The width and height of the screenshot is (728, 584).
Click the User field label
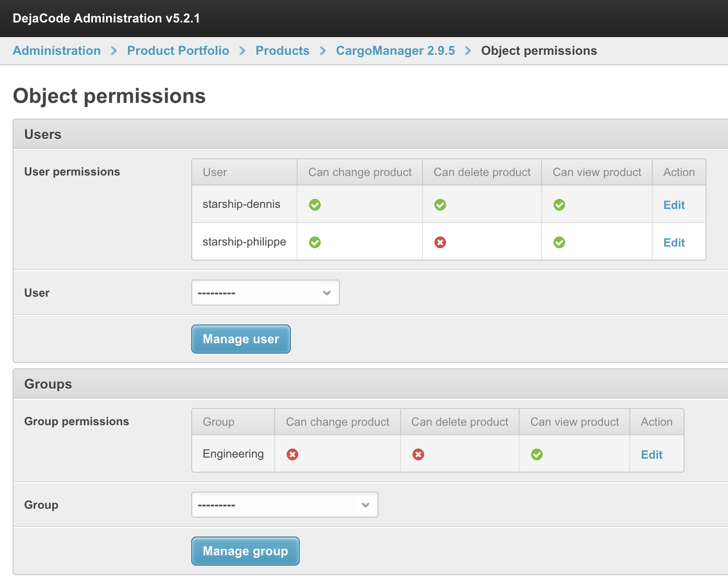[x=37, y=293]
